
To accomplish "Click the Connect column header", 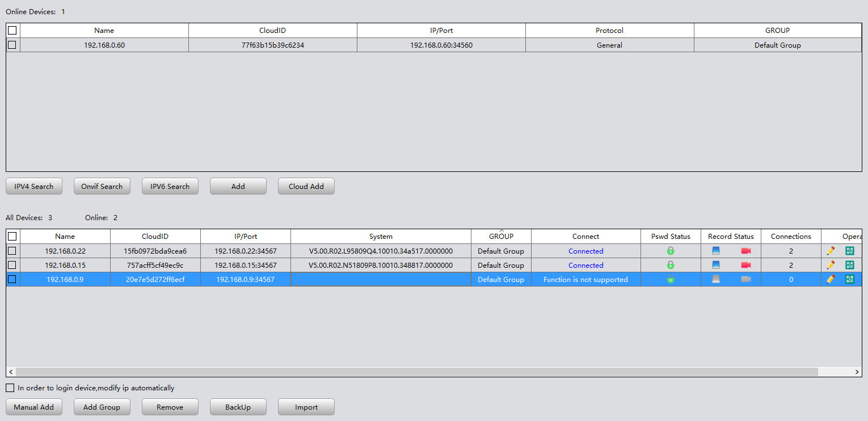I will (x=585, y=237).
